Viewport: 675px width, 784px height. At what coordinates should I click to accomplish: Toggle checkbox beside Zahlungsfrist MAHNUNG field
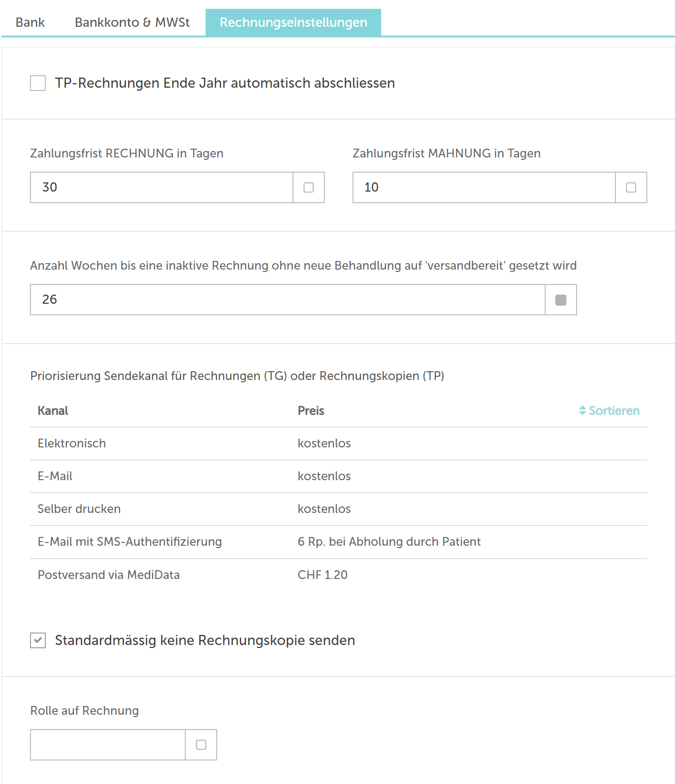click(631, 187)
